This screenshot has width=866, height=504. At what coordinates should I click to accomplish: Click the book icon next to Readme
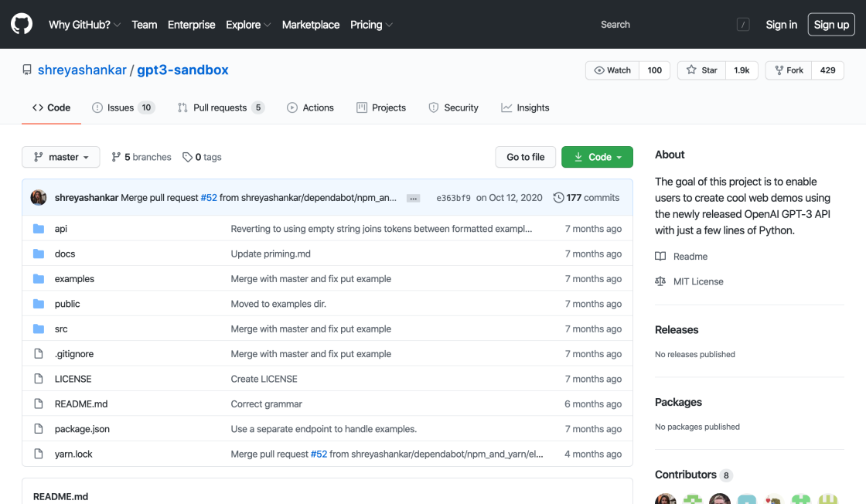pyautogui.click(x=660, y=256)
